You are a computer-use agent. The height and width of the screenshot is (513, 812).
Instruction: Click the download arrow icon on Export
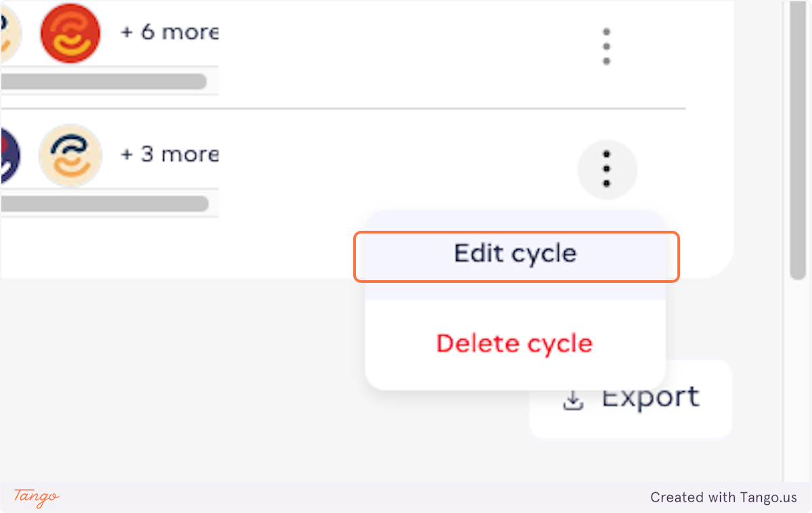pyautogui.click(x=573, y=401)
